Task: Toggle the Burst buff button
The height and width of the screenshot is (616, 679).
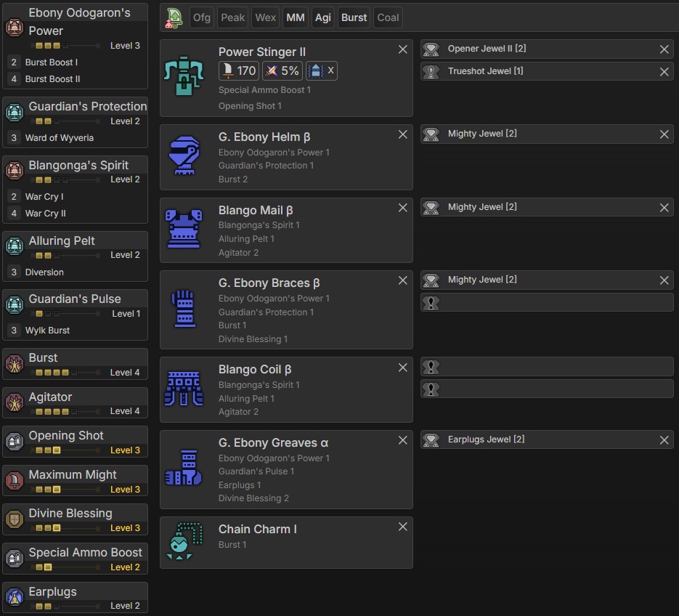Action: coord(354,17)
